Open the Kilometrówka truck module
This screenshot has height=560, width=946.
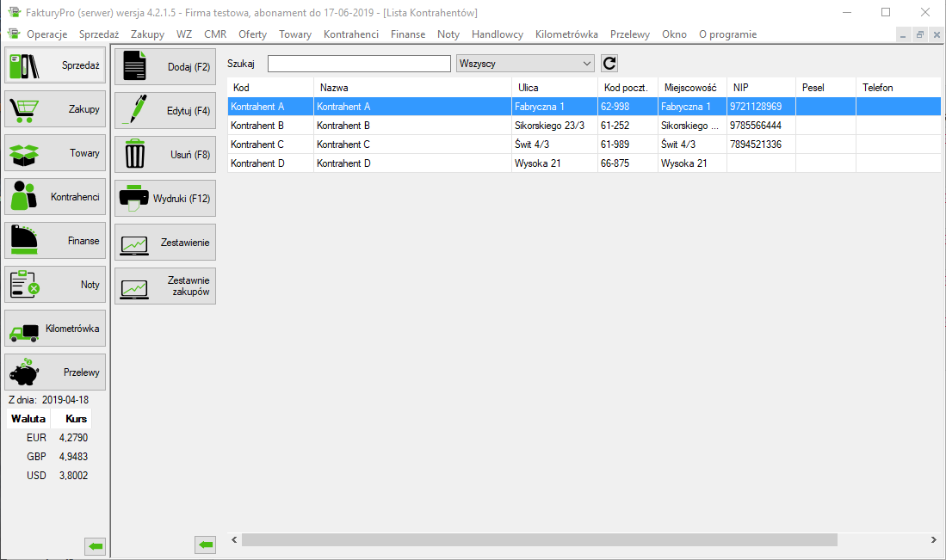pyautogui.click(x=55, y=329)
